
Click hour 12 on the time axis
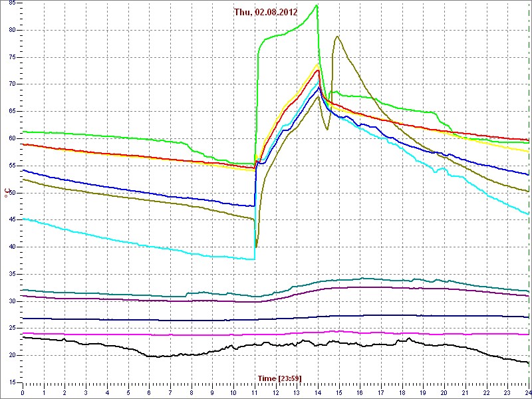point(275,392)
